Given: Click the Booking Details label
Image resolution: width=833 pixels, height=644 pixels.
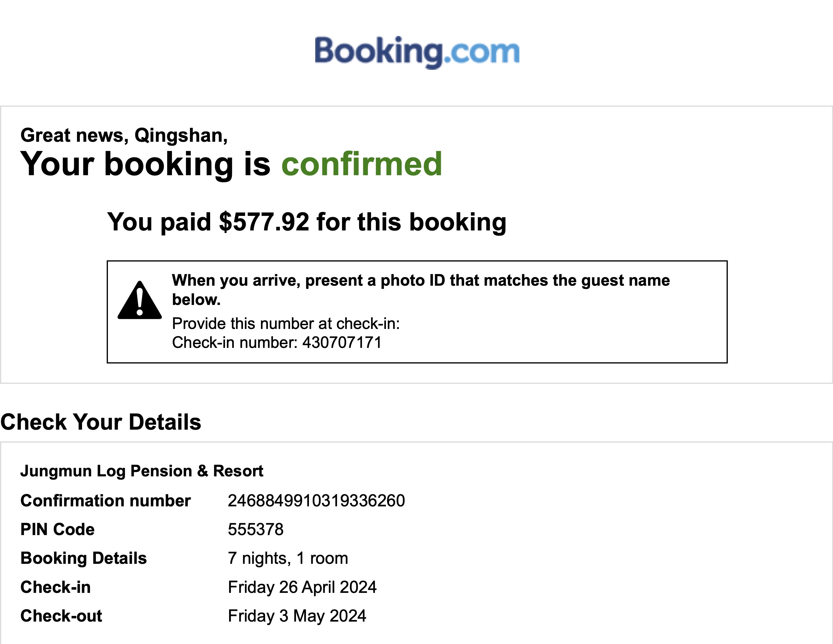Looking at the screenshot, I should 84,558.
